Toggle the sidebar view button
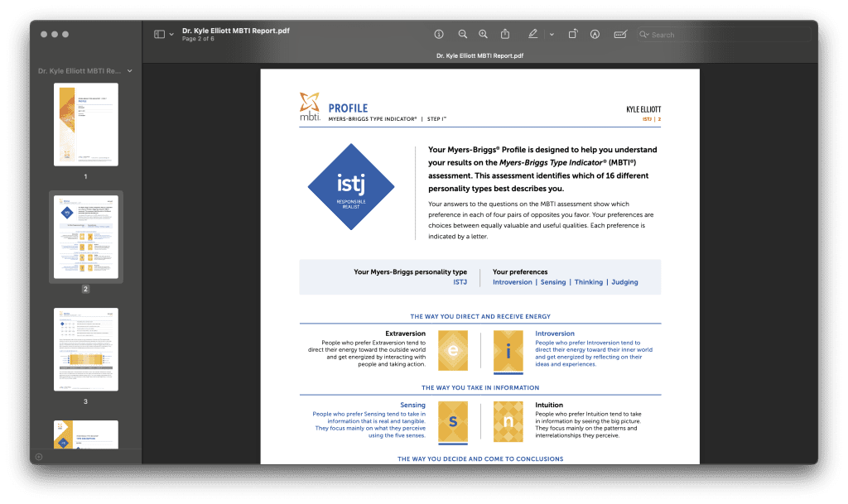The width and height of the screenshot is (848, 504). pos(159,34)
